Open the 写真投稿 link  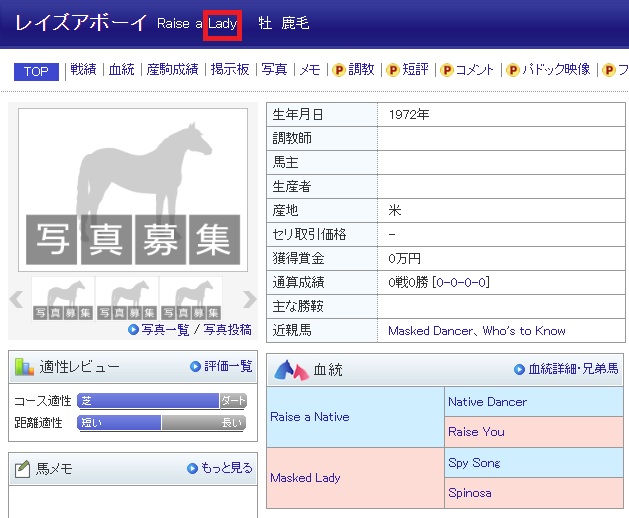click(227, 330)
